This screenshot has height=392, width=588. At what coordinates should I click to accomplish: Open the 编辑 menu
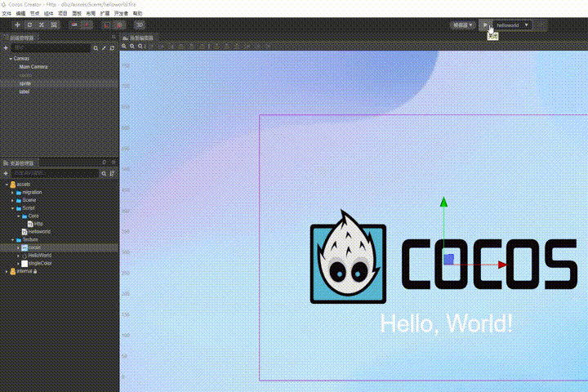point(20,14)
